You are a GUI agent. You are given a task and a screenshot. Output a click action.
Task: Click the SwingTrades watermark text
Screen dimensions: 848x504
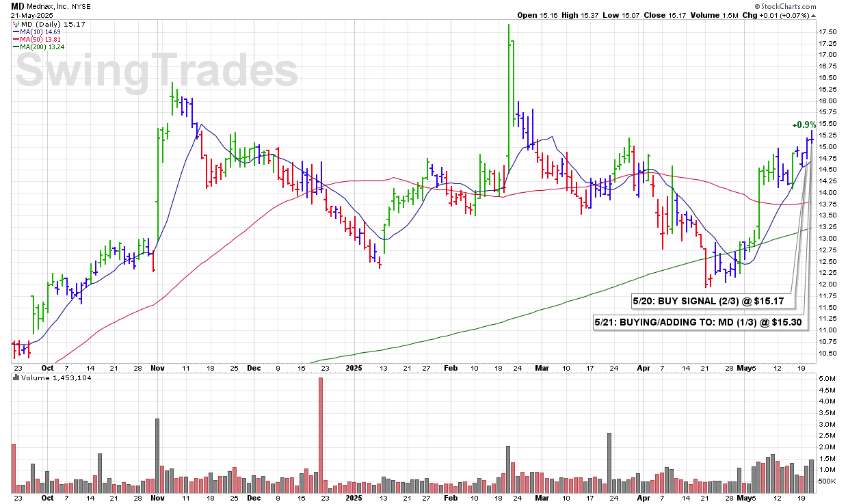[157, 71]
